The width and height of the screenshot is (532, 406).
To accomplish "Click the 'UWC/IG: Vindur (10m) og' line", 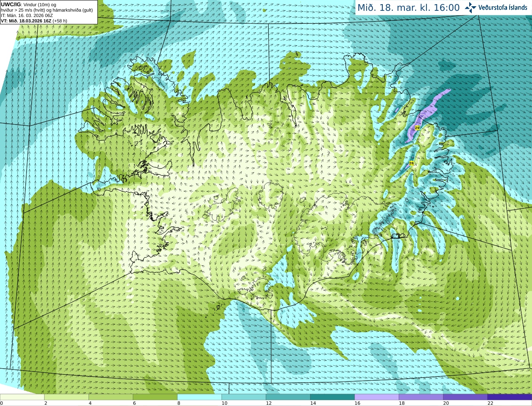I will [28, 5].
